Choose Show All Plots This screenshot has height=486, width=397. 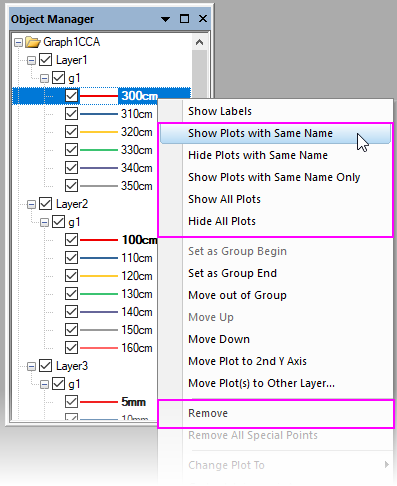[224, 199]
